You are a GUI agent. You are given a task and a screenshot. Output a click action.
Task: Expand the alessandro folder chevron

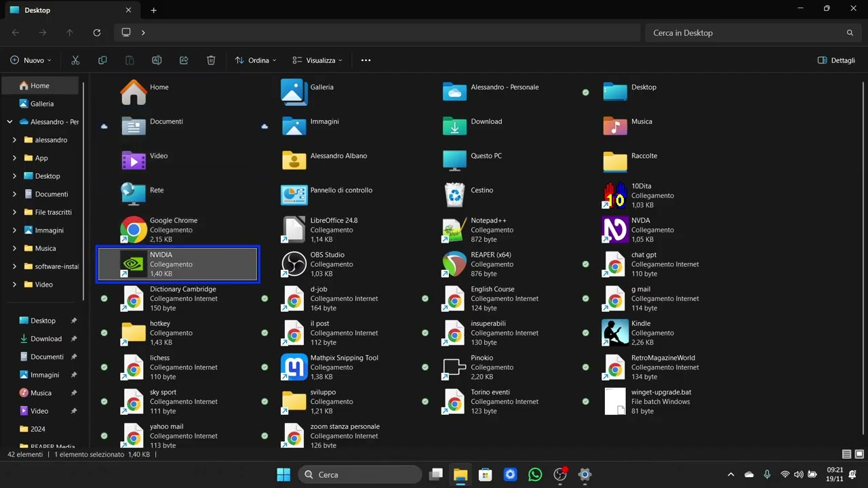(x=15, y=140)
